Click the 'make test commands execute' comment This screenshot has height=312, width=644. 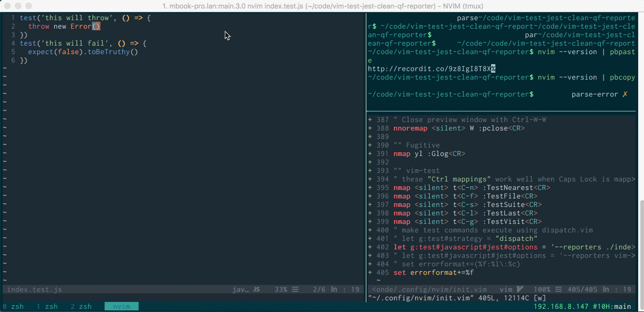[x=493, y=230]
